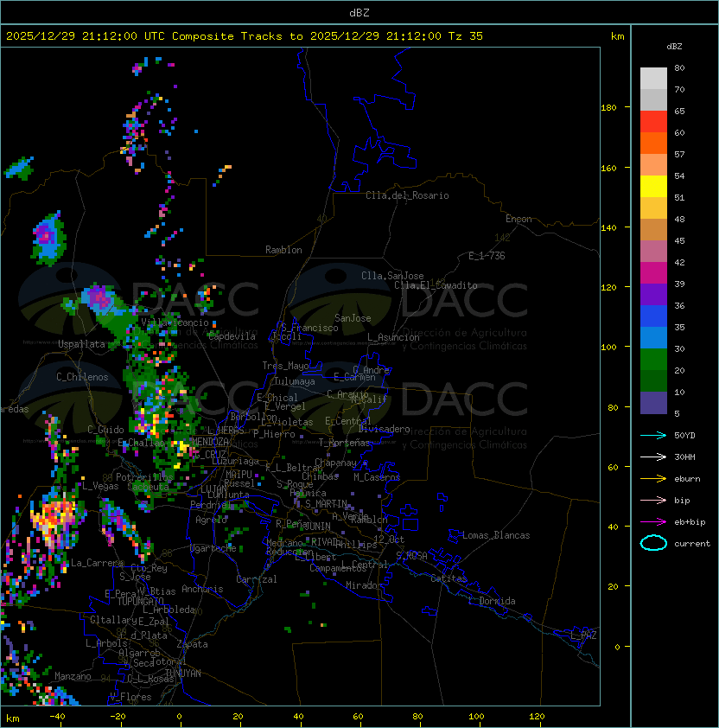719x728 pixels.
Task: Click the 'L_Dormida' place label
Action: point(492,601)
